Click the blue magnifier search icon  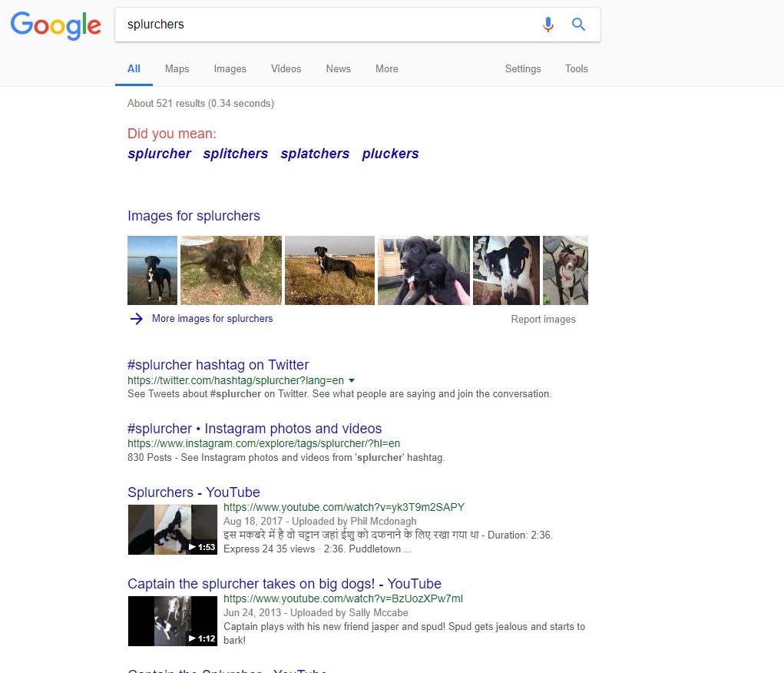(578, 24)
